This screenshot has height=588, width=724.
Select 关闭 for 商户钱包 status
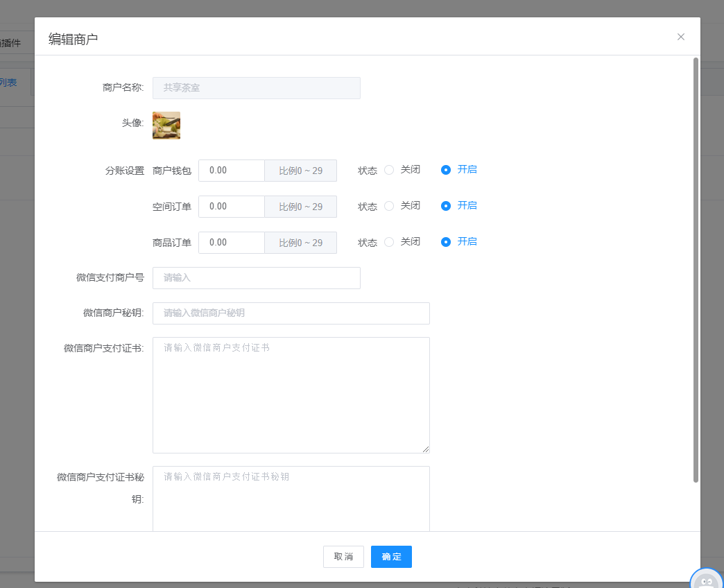pyautogui.click(x=389, y=170)
